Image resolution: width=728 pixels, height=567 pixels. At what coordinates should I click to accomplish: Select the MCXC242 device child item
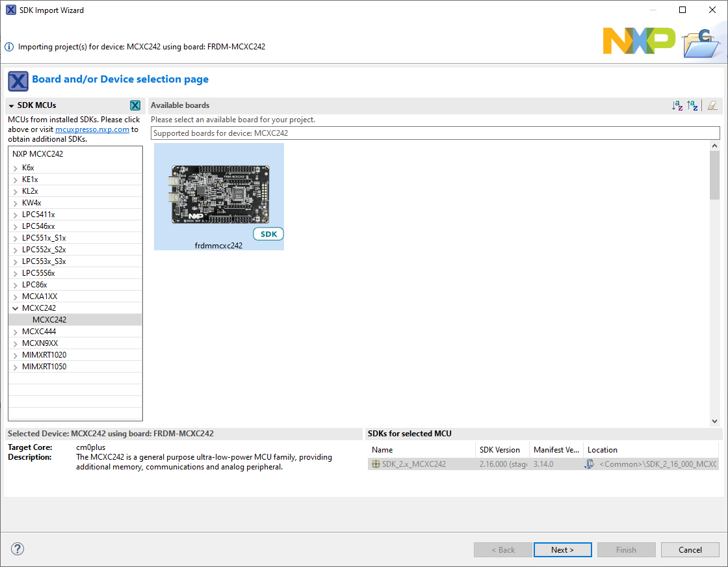click(x=49, y=320)
